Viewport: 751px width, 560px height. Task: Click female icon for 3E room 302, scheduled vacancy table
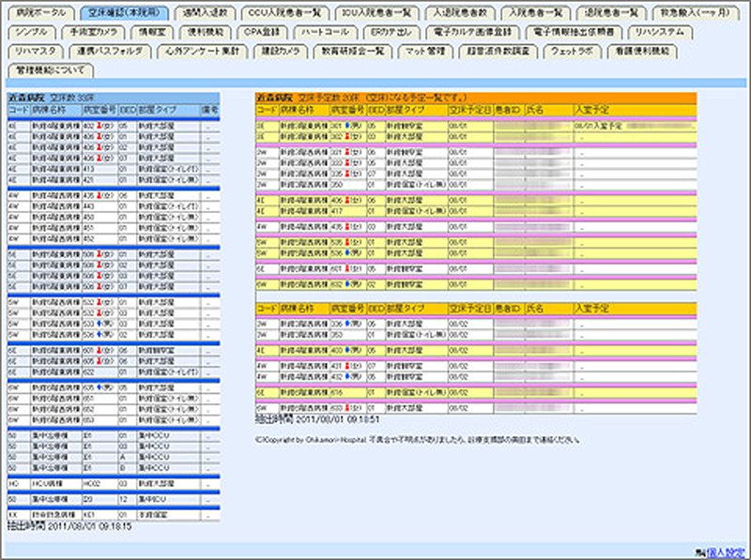pyautogui.click(x=347, y=136)
